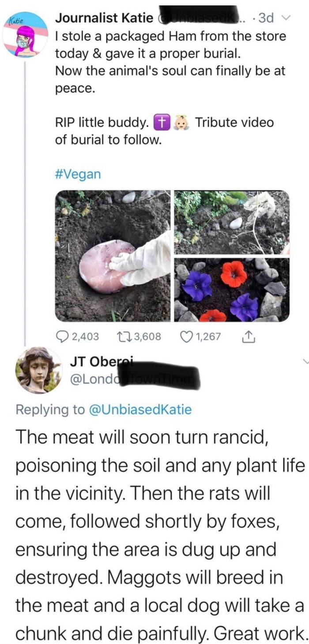Expand options chevron on Katie's tweet
This screenshot has height=644, width=309.
pyautogui.click(x=286, y=18)
